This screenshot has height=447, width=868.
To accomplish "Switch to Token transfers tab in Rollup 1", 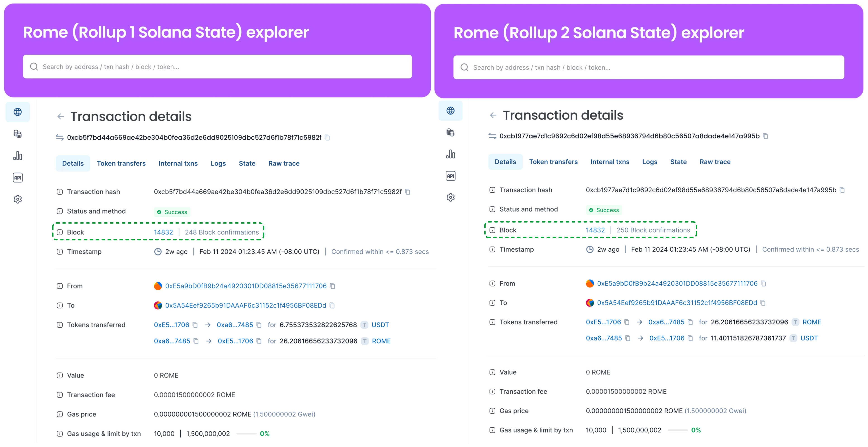I will tap(121, 164).
